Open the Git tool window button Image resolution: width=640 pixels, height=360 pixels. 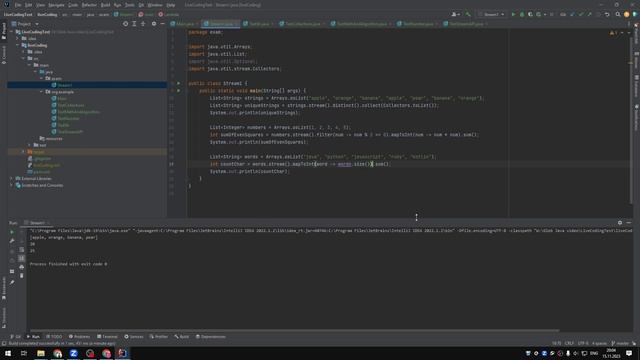[x=16, y=337]
